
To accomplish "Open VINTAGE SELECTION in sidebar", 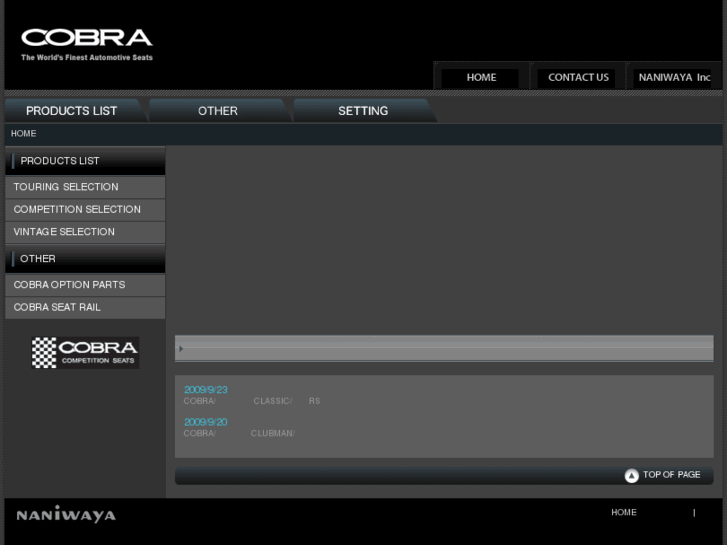I will (x=85, y=232).
